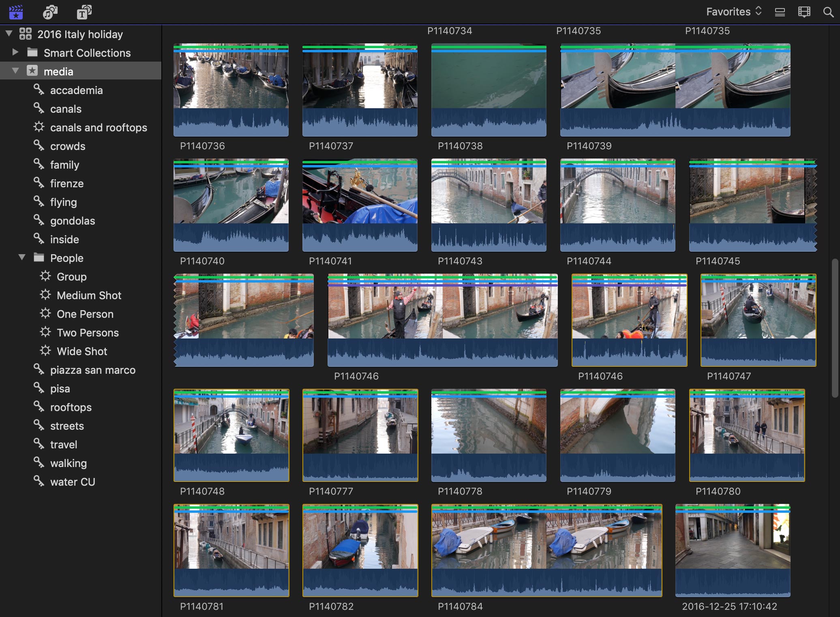Viewport: 840px width, 617px height.
Task: Select the crowds keyword collection
Action: tap(68, 146)
